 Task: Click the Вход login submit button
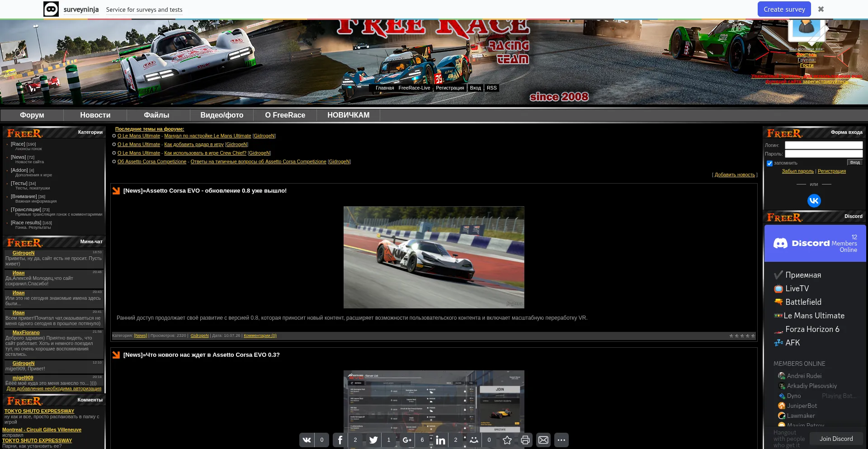(855, 162)
